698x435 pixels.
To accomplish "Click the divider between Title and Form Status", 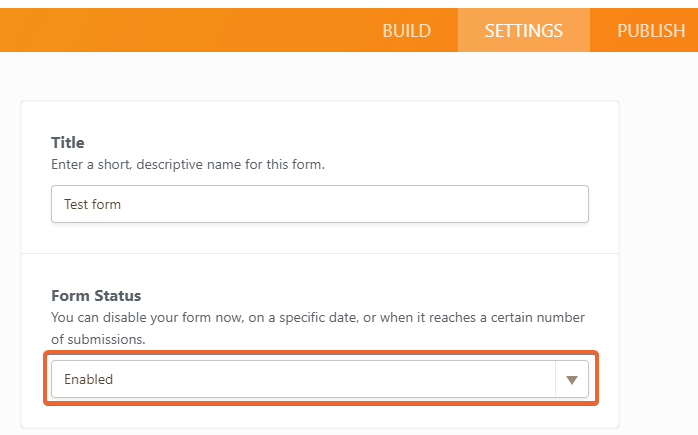I will 320,253.
